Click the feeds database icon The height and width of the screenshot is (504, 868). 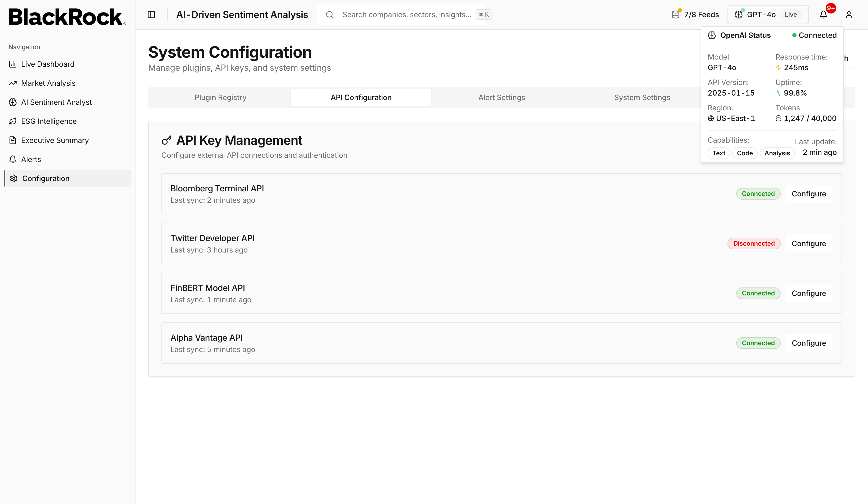click(x=675, y=15)
